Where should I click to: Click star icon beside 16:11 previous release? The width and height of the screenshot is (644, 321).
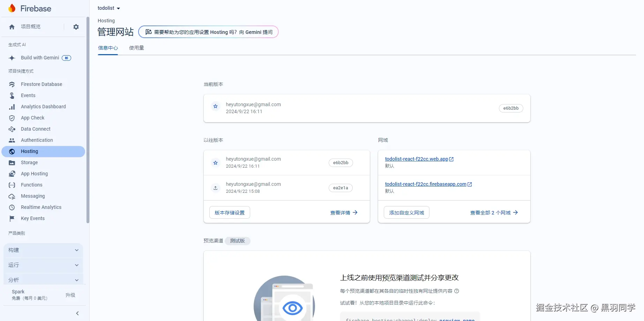(216, 163)
